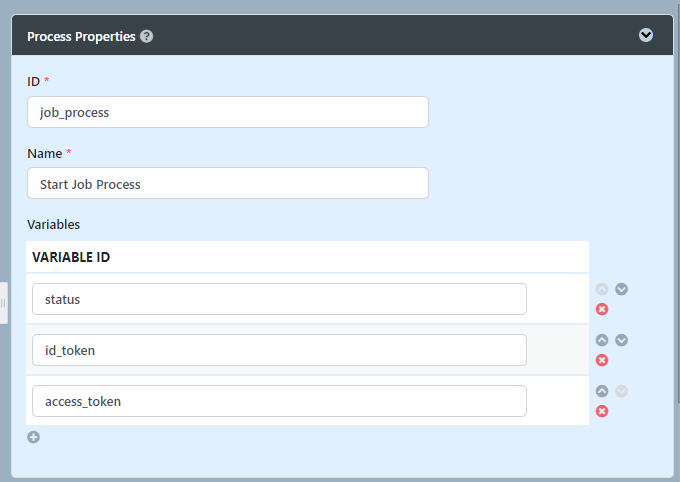Image resolution: width=680 pixels, height=482 pixels.
Task: Move access_token variable up
Action: click(602, 391)
